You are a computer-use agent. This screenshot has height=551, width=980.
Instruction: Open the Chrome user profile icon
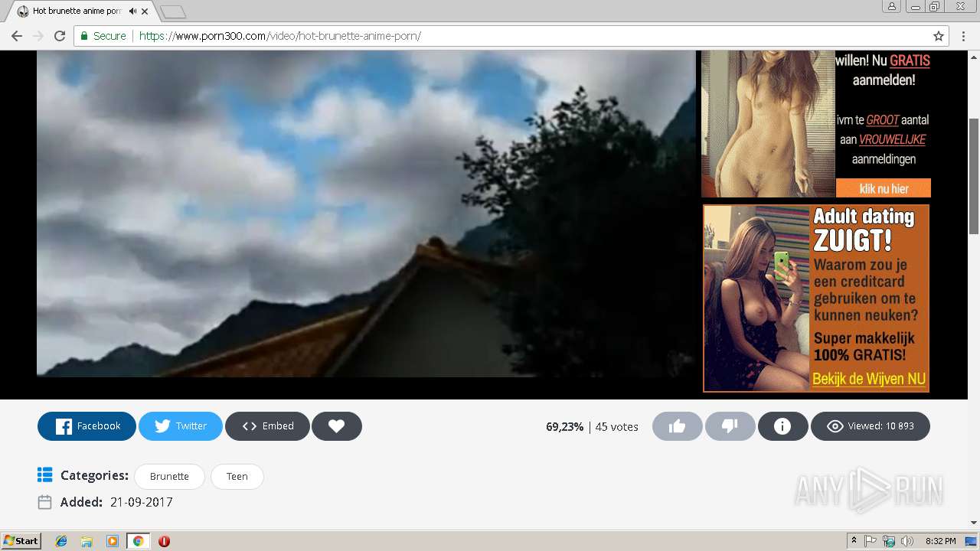coord(891,6)
